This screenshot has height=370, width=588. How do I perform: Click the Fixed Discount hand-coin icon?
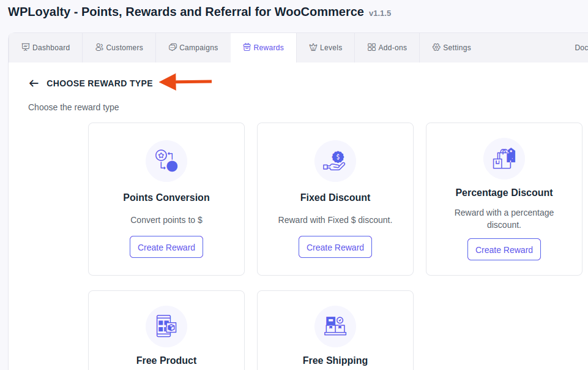(335, 161)
